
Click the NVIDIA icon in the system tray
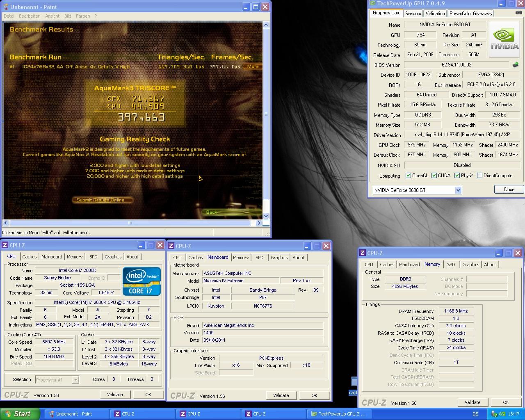pyautogui.click(x=502, y=414)
